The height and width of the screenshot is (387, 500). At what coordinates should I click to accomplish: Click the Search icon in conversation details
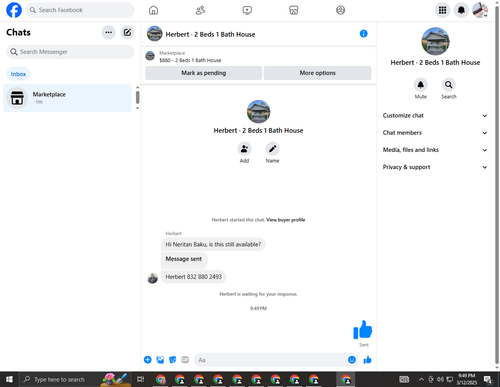coord(449,85)
